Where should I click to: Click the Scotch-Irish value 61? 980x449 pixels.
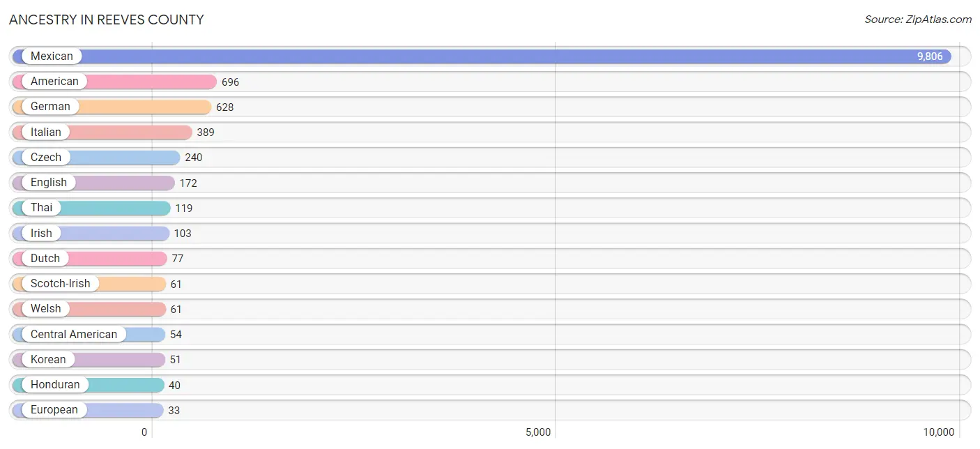tap(176, 284)
